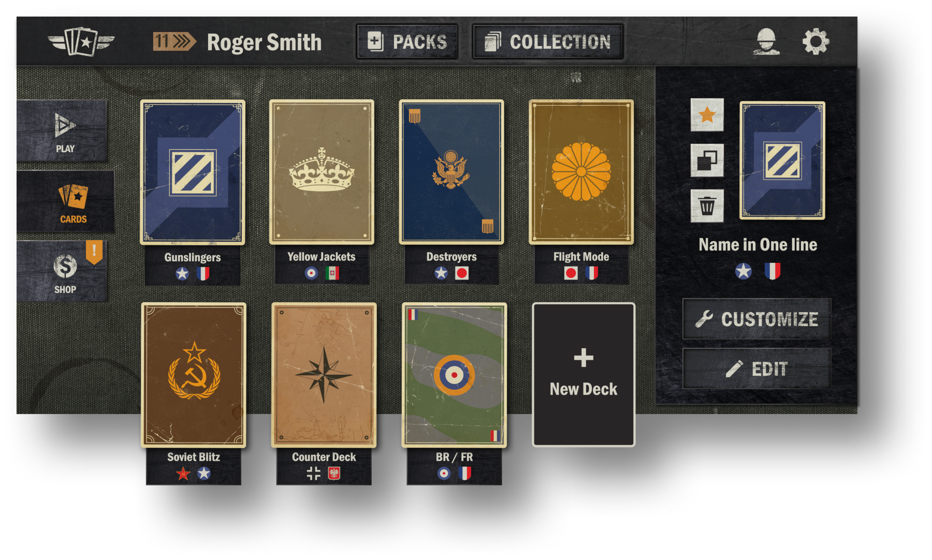Select the Yellow Jackets deck card
This screenshot has height=560, width=932.
322,172
